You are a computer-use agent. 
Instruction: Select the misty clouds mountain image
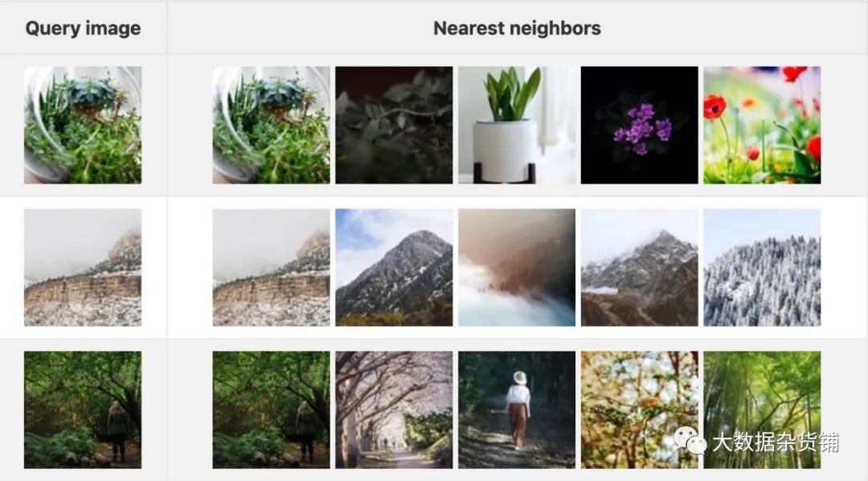pos(517,267)
